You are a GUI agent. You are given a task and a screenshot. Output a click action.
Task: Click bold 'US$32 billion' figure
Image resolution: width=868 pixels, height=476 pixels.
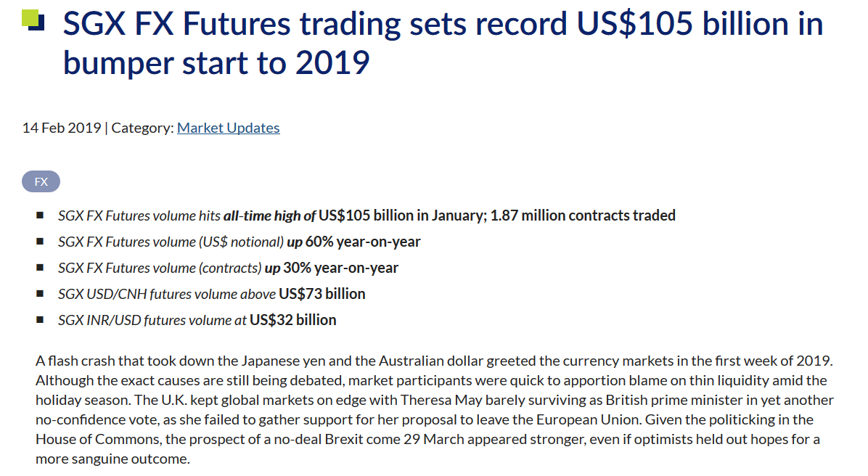[x=292, y=320]
